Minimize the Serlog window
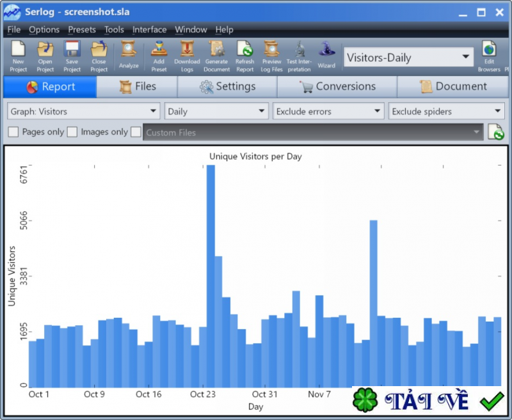This screenshot has width=512, height=420. tap(463, 13)
